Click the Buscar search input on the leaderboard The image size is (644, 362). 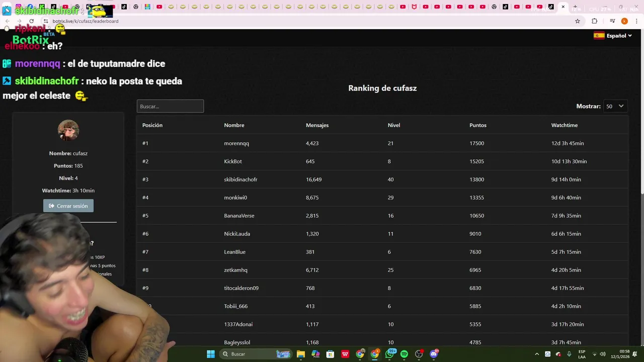tap(170, 106)
